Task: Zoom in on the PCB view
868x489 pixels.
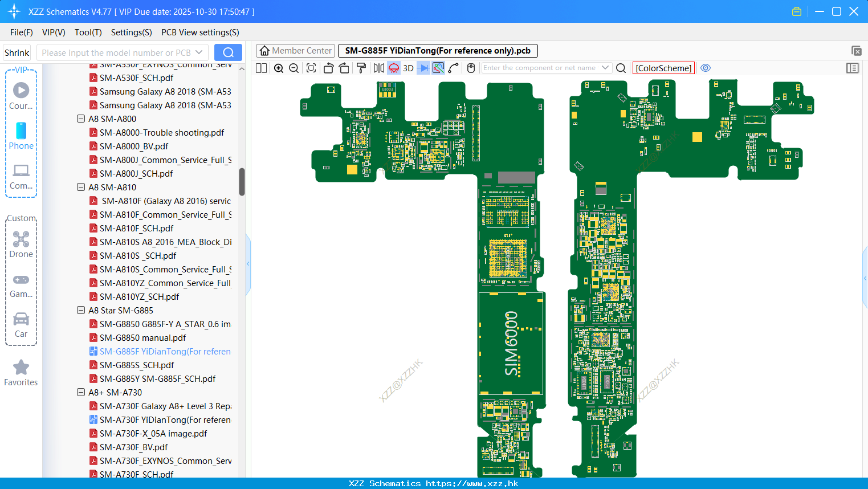Action: [279, 68]
